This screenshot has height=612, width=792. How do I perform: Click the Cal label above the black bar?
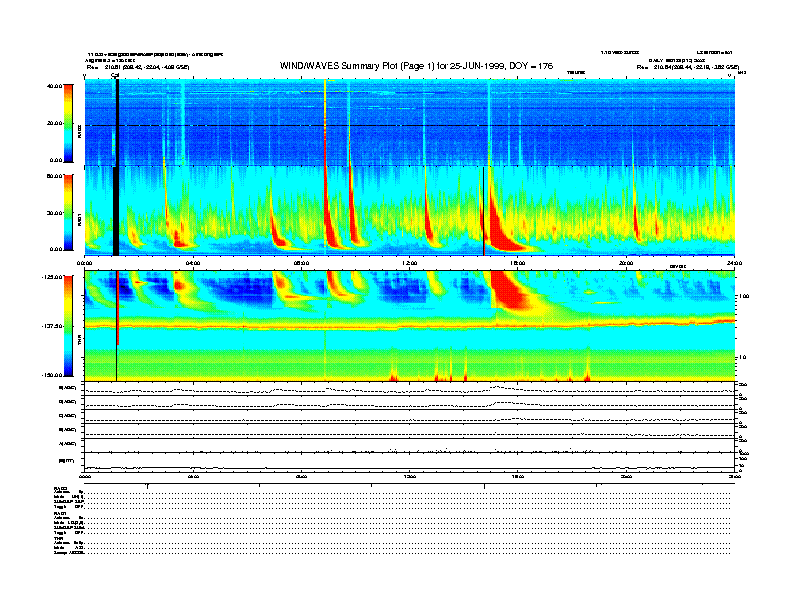[115, 76]
